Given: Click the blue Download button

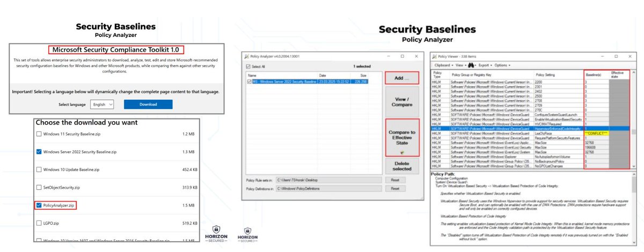Looking at the screenshot, I should [148, 105].
